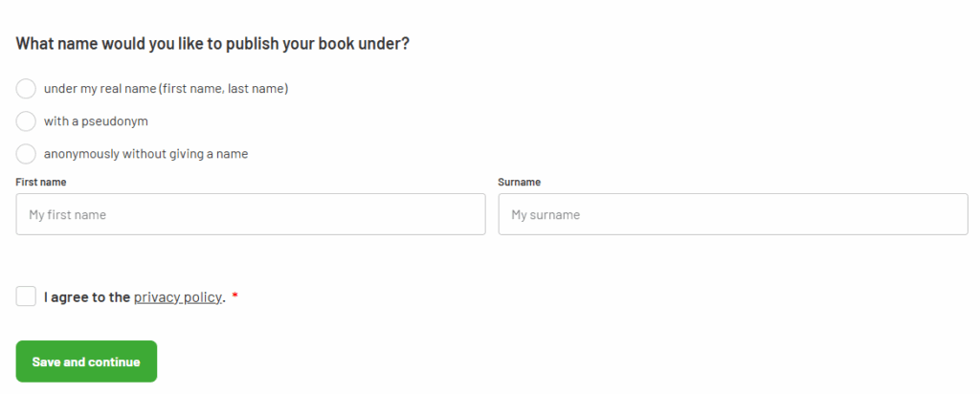Click the 'My first name' placeholder text
980x394 pixels.
click(x=67, y=215)
